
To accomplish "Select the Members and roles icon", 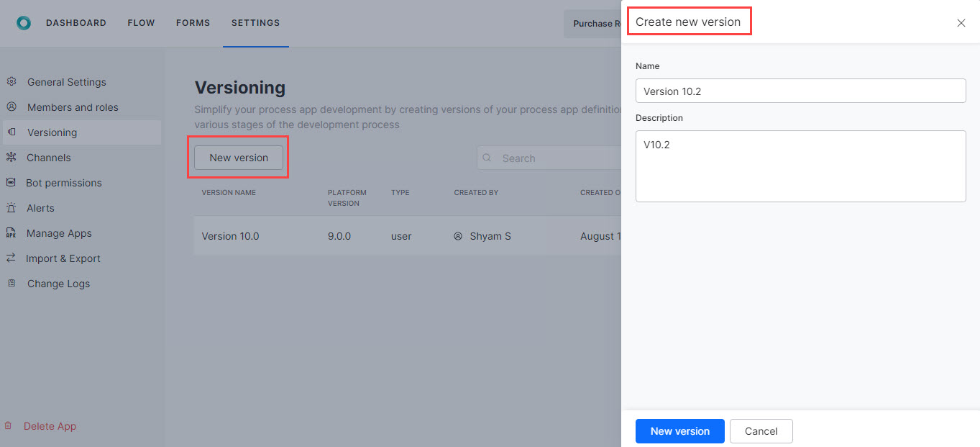I will point(12,107).
